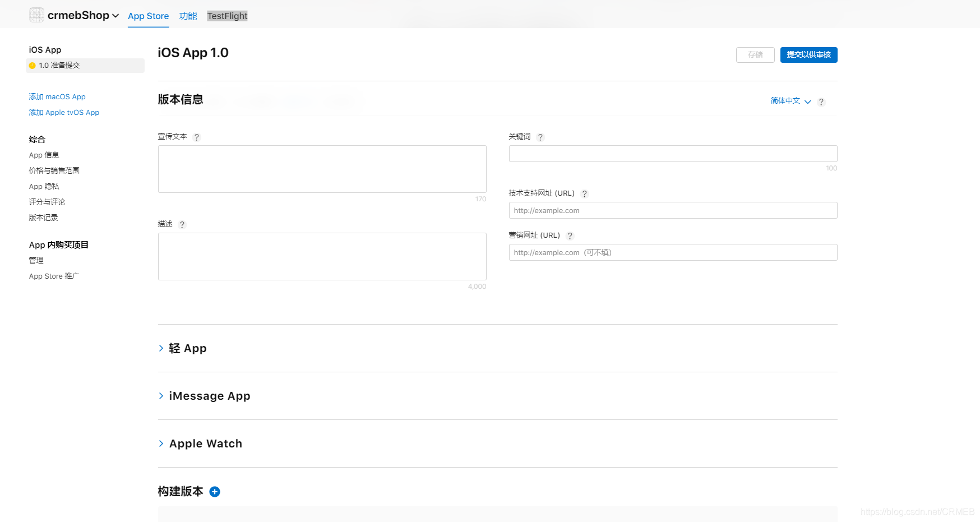Image resolution: width=980 pixels, height=522 pixels.
Task: Open help icon next to 宣传文本
Action: pos(197,137)
